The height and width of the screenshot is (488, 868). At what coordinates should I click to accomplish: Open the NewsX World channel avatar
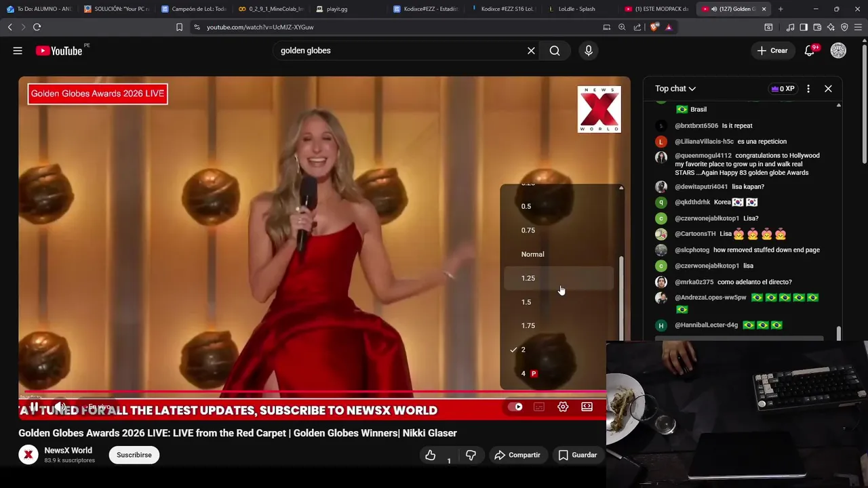pyautogui.click(x=28, y=455)
